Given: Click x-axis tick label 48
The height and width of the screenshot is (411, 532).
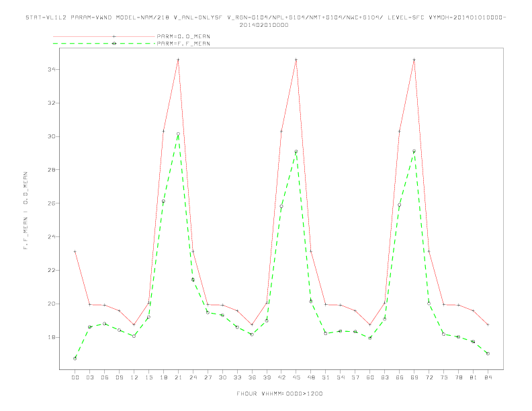Looking at the screenshot, I should click(311, 377).
